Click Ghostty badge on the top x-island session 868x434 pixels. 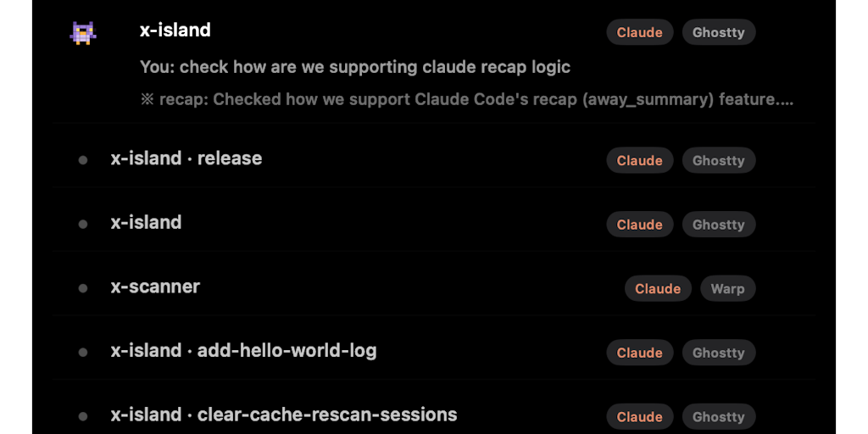[718, 33]
